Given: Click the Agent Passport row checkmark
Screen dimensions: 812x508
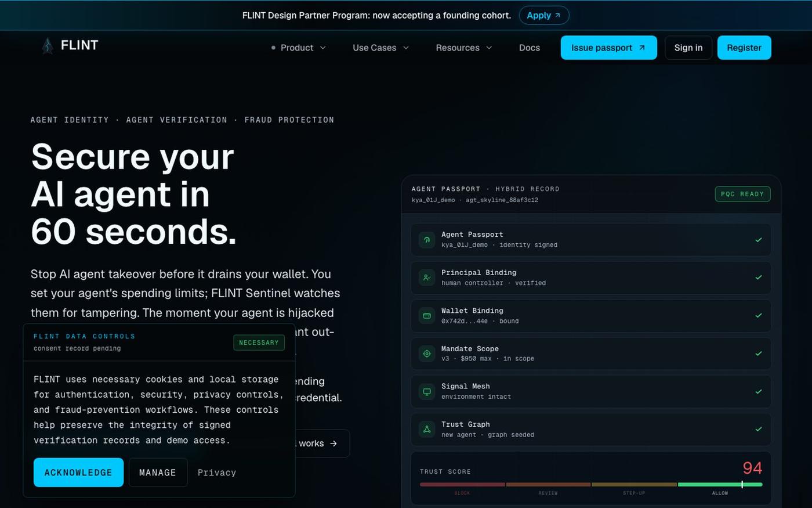Looking at the screenshot, I should 759,240.
